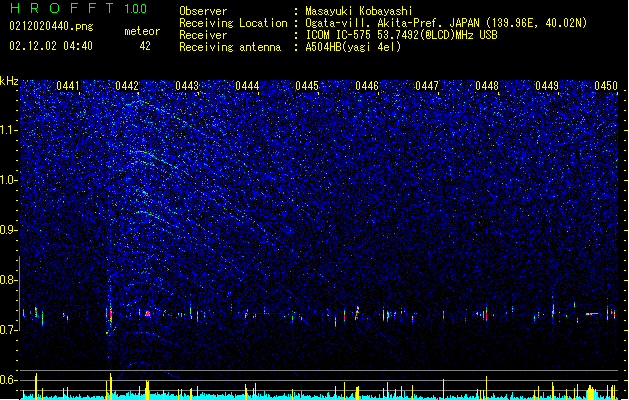The width and height of the screenshot is (629, 400).
Task: Click the 0.7 kHz axis label
Action: coord(9,330)
